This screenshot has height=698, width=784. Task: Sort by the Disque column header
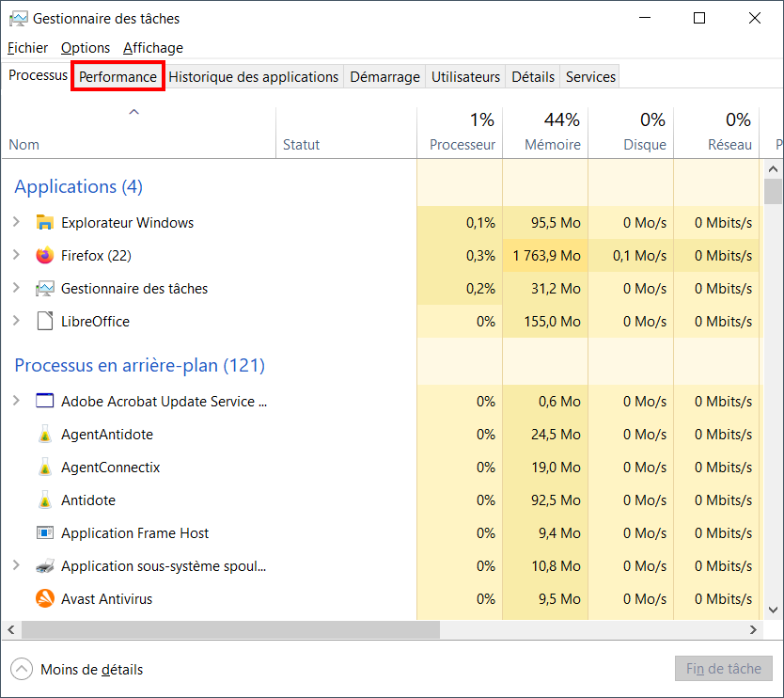coord(631,133)
